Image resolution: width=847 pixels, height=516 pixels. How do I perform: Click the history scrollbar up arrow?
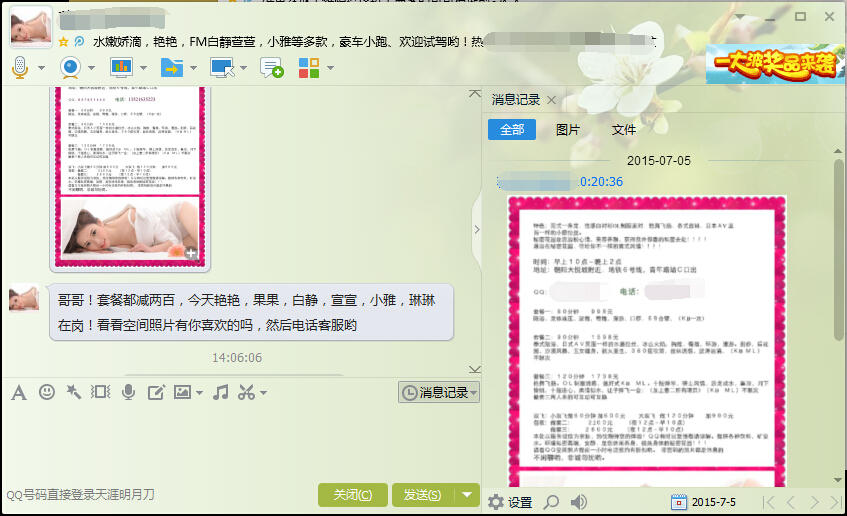[x=838, y=150]
